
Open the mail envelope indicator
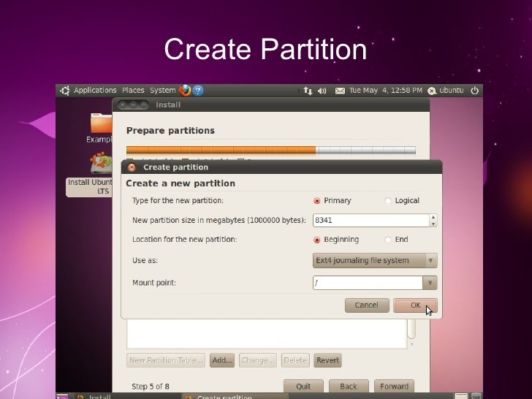tap(340, 91)
